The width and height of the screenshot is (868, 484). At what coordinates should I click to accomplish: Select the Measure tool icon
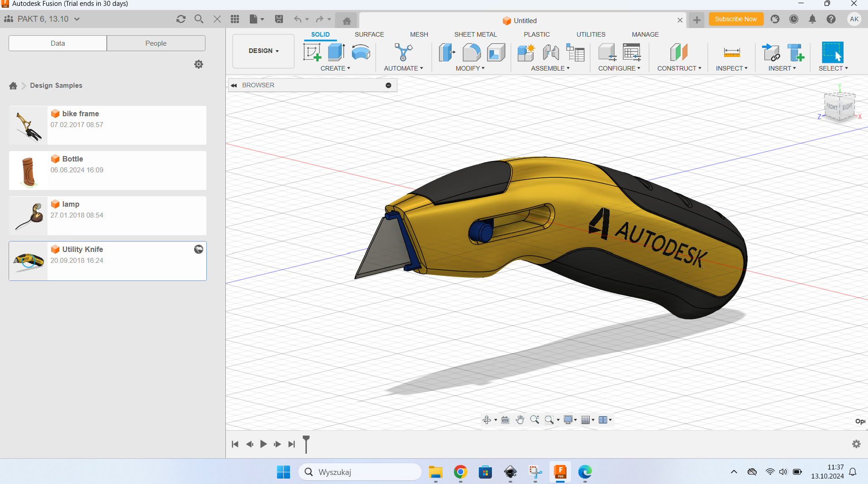pyautogui.click(x=732, y=52)
